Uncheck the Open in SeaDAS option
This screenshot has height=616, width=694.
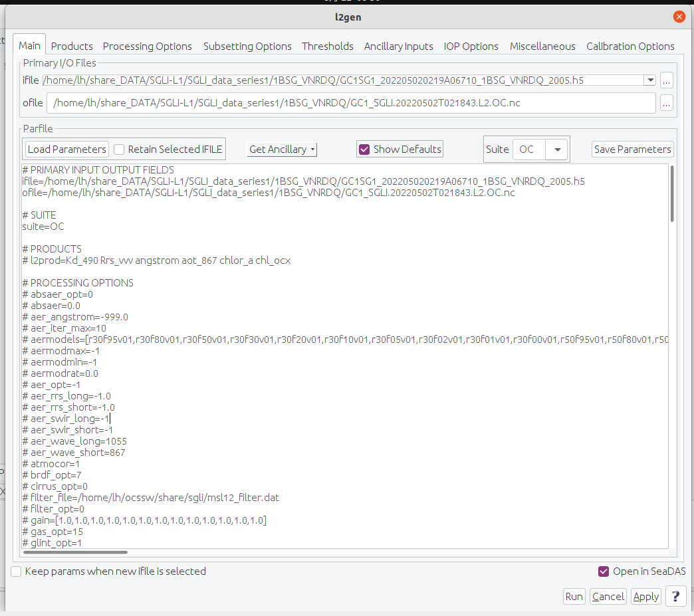coord(604,571)
